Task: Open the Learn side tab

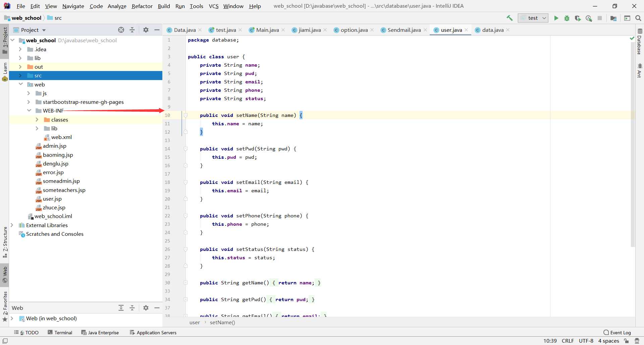Action: pyautogui.click(x=5, y=71)
